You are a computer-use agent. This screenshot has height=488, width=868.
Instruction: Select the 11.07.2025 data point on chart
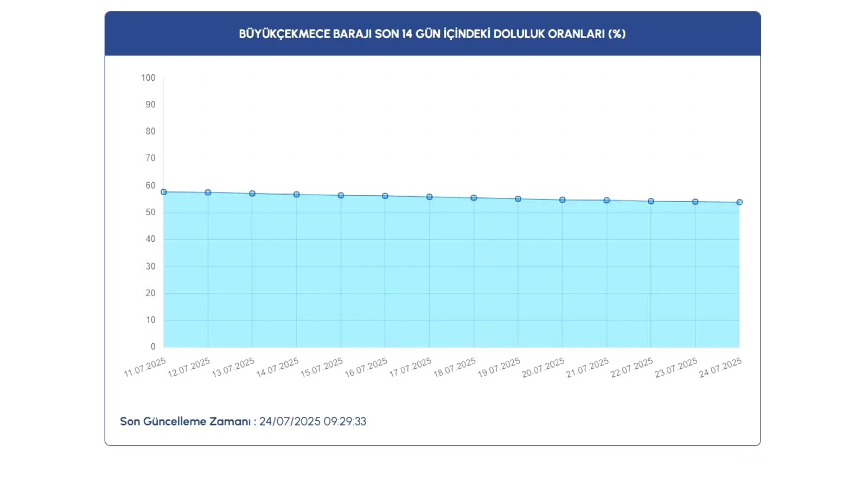click(164, 192)
